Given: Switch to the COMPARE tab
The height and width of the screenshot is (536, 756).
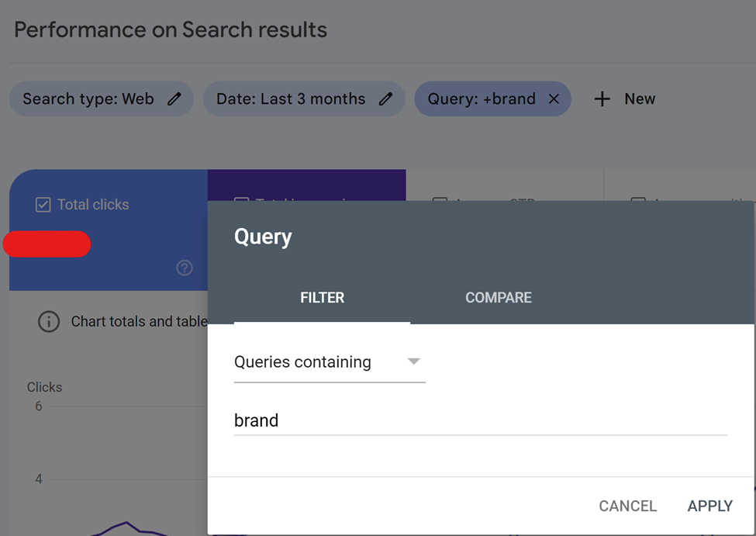Looking at the screenshot, I should click(498, 298).
